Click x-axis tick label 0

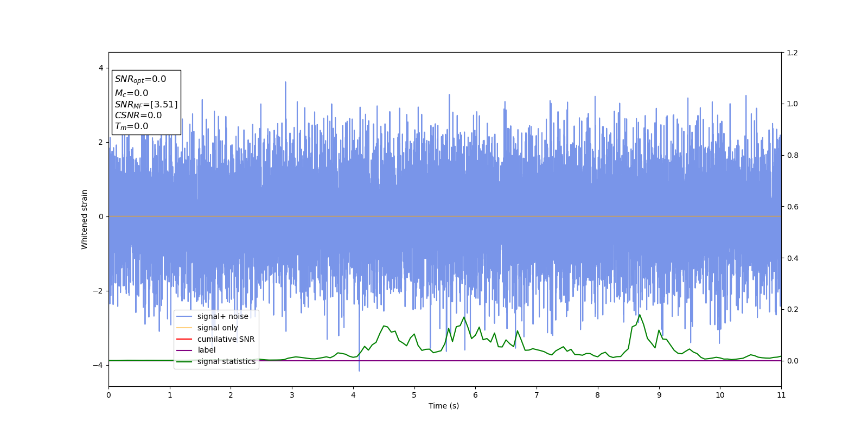108,395
